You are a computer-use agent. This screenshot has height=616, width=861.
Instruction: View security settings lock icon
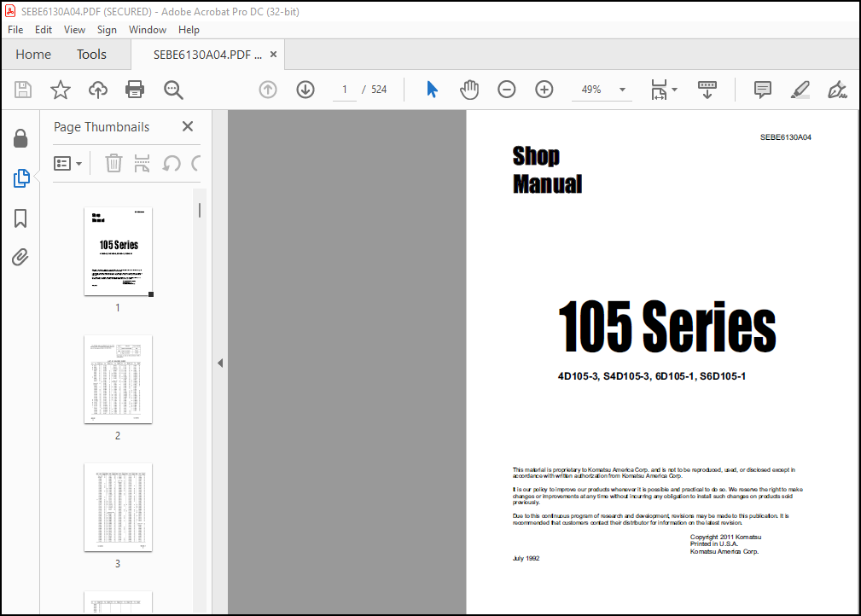pyautogui.click(x=20, y=138)
